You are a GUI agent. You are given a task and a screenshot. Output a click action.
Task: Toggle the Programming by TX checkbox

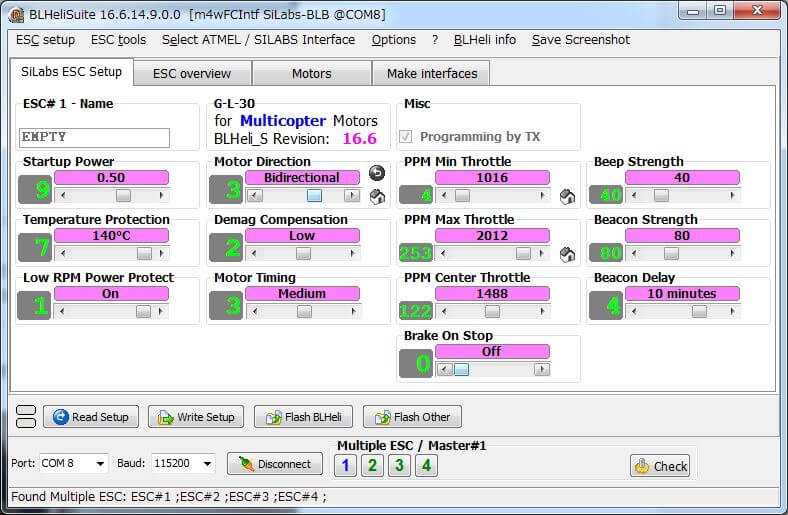point(406,136)
